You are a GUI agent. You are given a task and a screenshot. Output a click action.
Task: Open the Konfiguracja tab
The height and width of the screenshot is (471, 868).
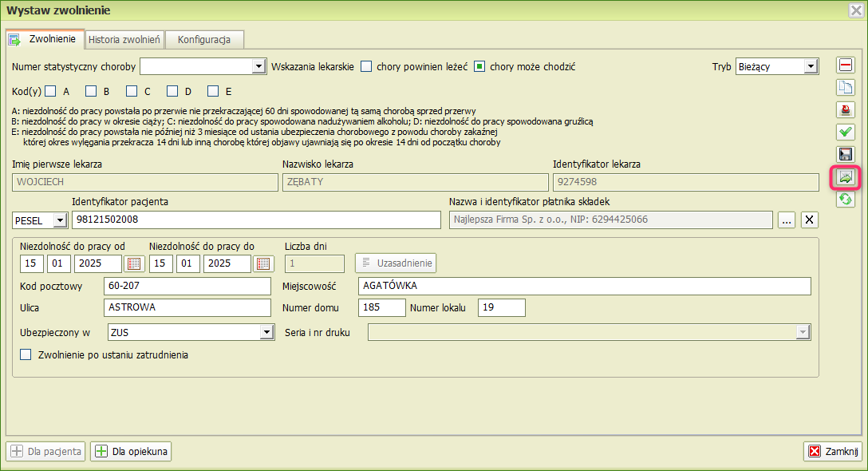pyautogui.click(x=204, y=39)
